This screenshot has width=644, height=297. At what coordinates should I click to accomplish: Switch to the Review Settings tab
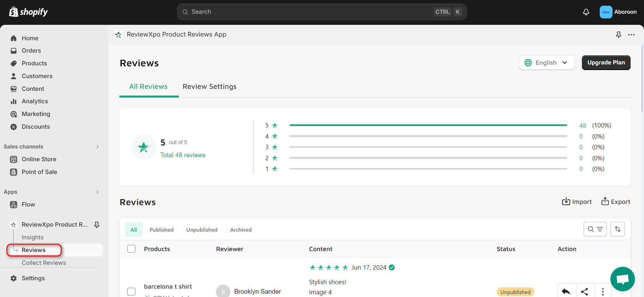click(x=210, y=87)
